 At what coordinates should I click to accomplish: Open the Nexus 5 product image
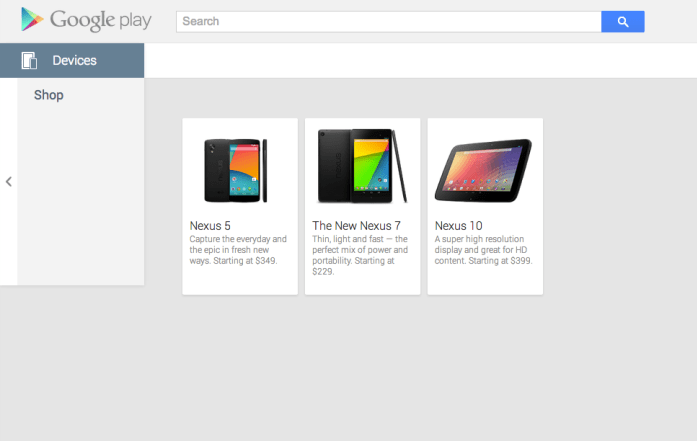click(x=236, y=170)
